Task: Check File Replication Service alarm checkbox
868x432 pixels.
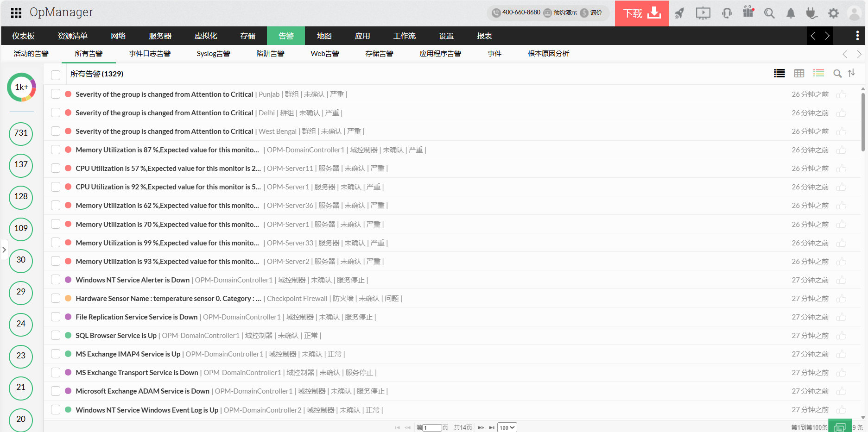Action: (56, 317)
